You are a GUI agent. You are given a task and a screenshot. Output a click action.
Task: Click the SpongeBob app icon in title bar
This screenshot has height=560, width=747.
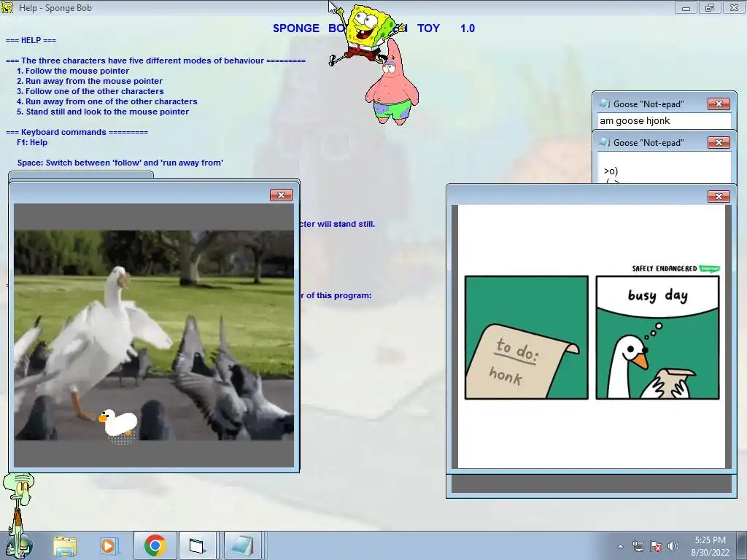click(x=7, y=7)
